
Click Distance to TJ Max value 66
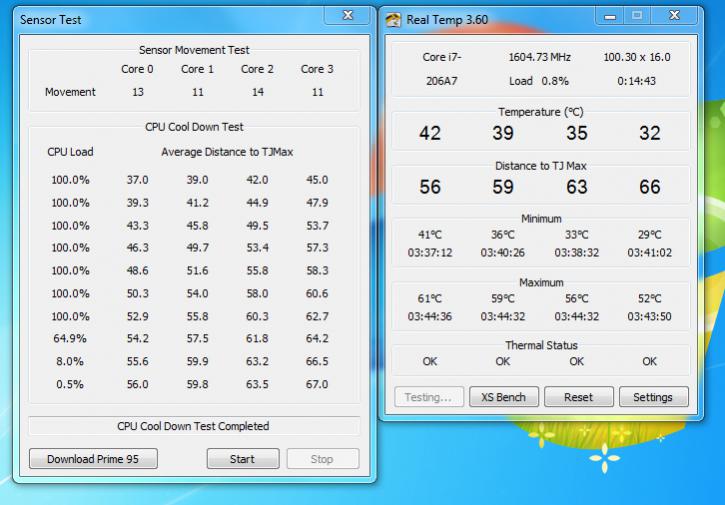[x=650, y=187]
